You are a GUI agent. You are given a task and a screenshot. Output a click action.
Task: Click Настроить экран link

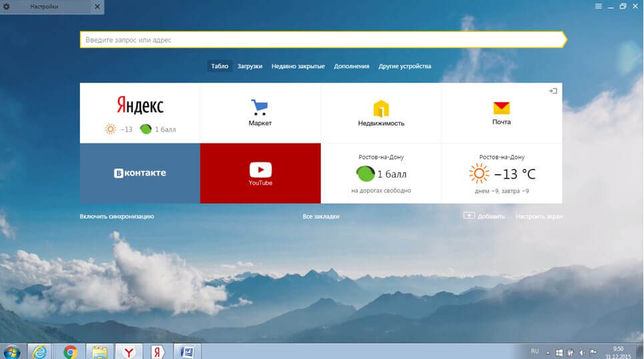pos(539,216)
